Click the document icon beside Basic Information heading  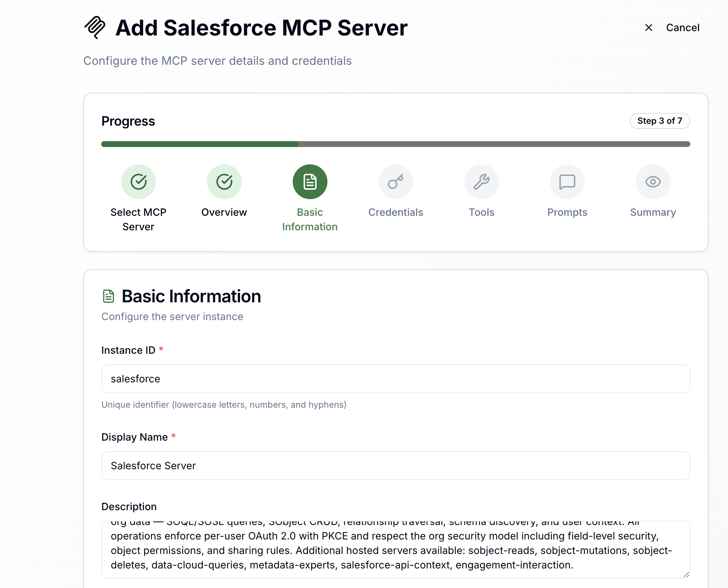click(x=109, y=296)
